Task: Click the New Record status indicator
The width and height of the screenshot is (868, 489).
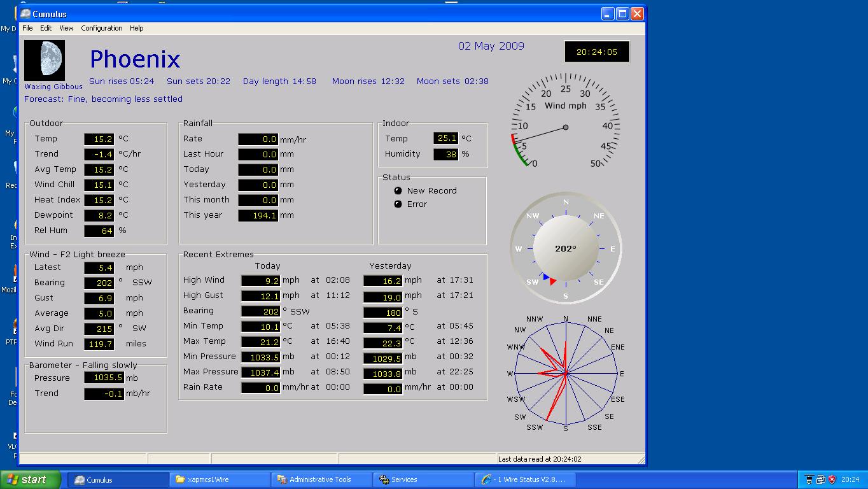Action: click(x=398, y=190)
